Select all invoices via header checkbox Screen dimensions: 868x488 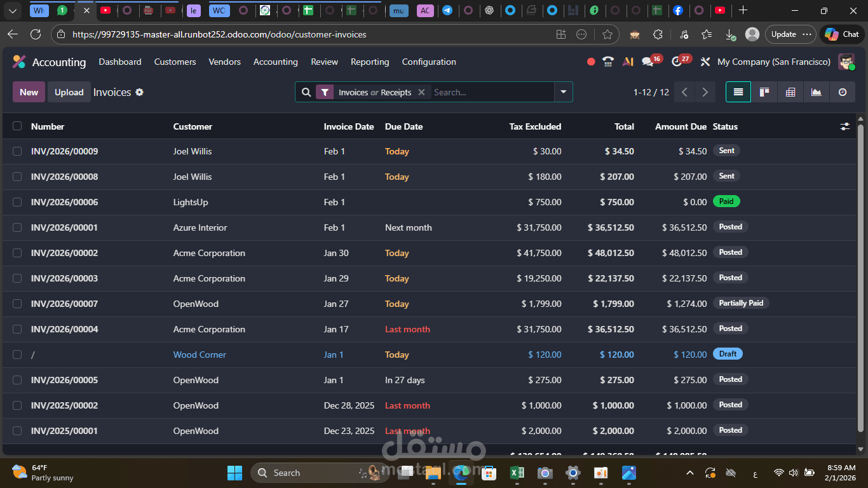pyautogui.click(x=17, y=126)
